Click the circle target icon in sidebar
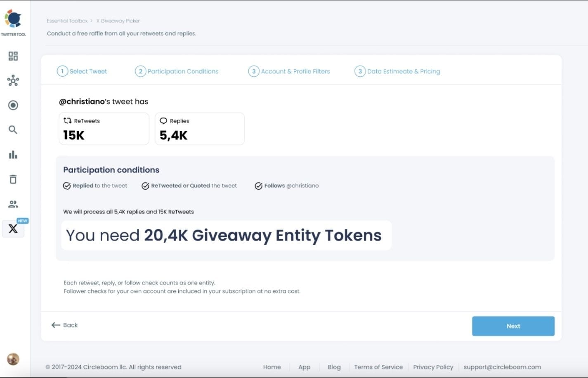Viewport: 588px width, 378px height. 13,105
